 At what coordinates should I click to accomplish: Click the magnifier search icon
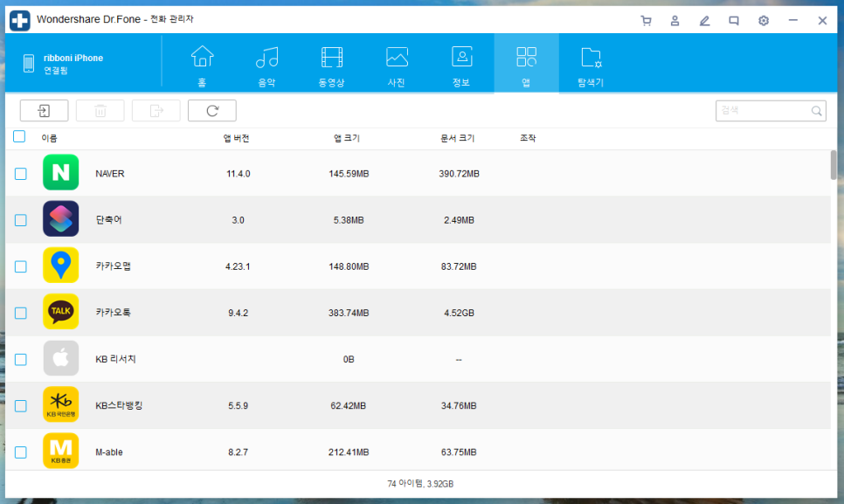[817, 111]
